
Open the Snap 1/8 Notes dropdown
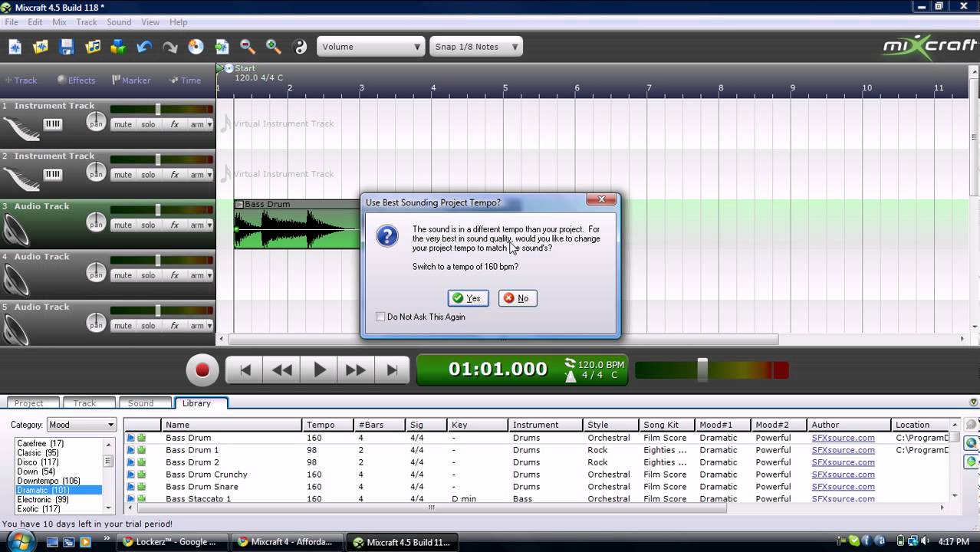click(476, 47)
